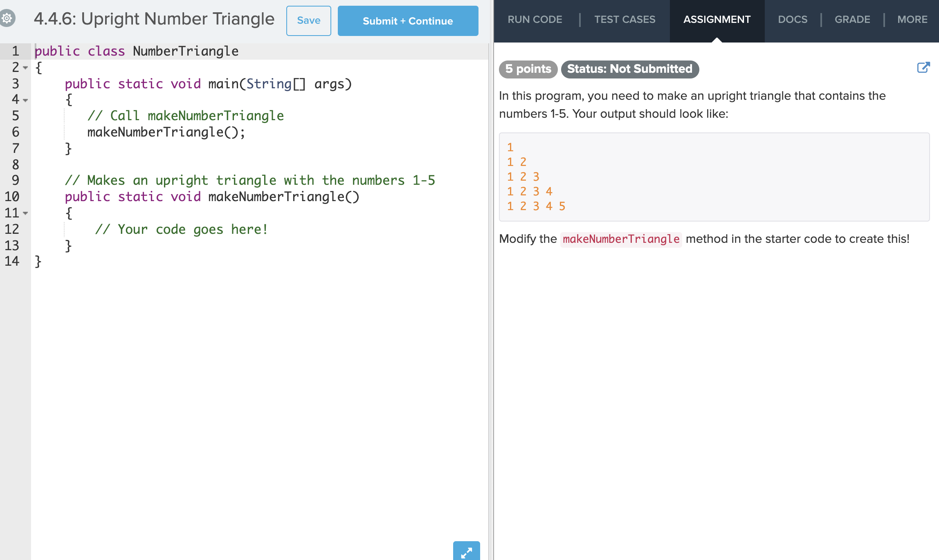
Task: Open assignment in new window icon
Action: pyautogui.click(x=923, y=68)
